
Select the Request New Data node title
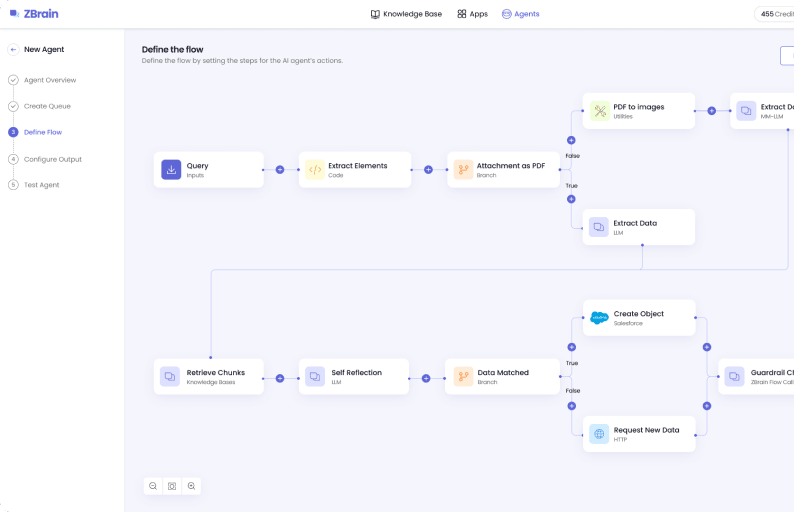tap(647, 430)
